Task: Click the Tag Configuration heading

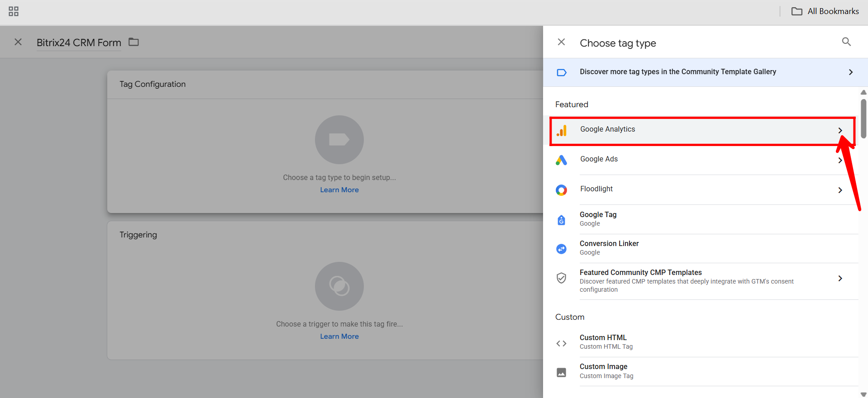Action: pyautogui.click(x=153, y=84)
